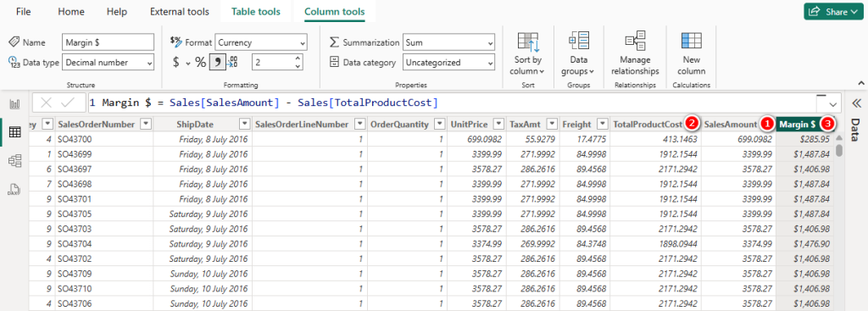Viewport: 868px width, 311px height.
Task: Switch to Help tab
Action: click(117, 12)
